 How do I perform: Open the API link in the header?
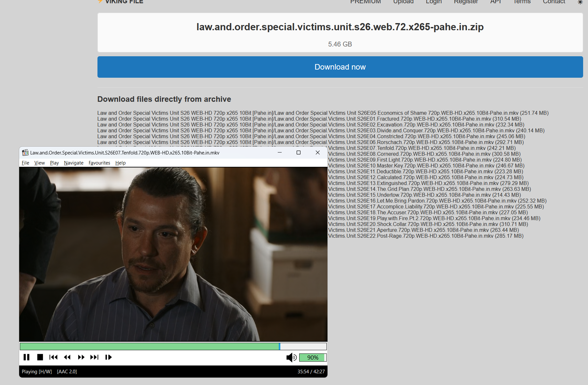[x=496, y=2]
